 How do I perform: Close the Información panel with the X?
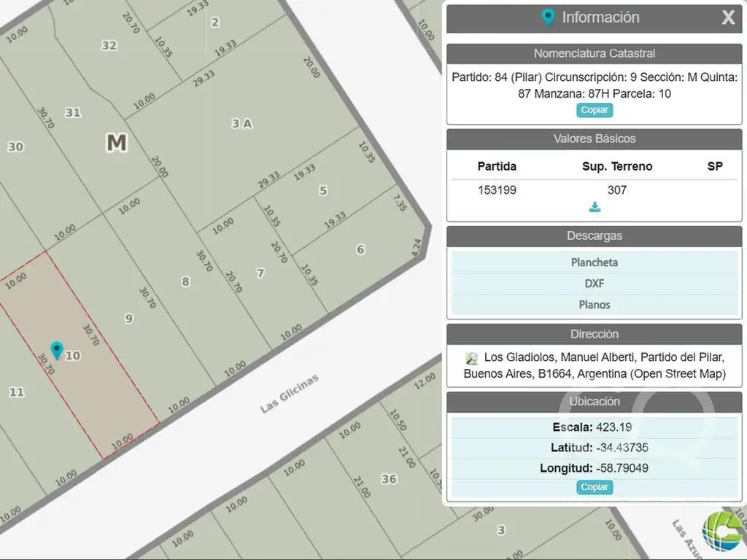coord(728,18)
